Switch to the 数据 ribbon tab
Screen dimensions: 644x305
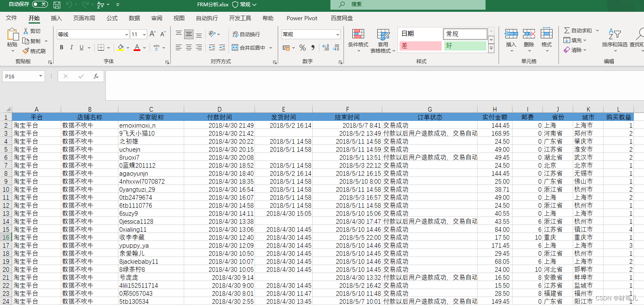[134, 18]
